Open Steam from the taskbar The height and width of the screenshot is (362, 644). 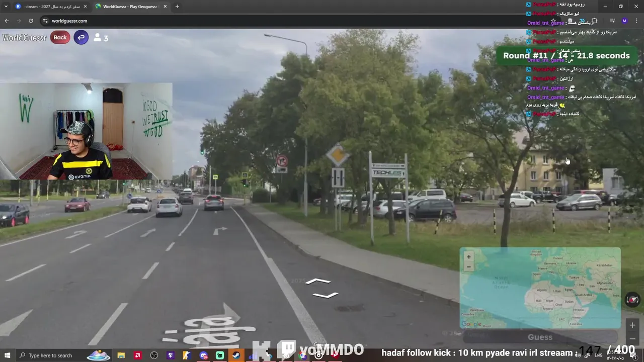[236, 355]
